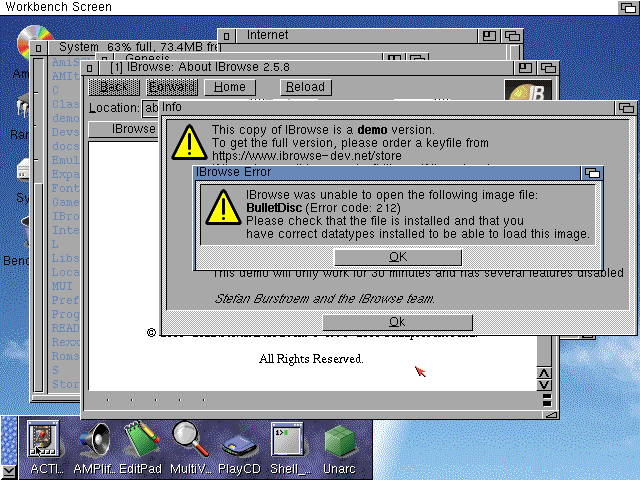Click IBrowse scroll down arrow
This screenshot has height=480, width=640.
click(544, 385)
